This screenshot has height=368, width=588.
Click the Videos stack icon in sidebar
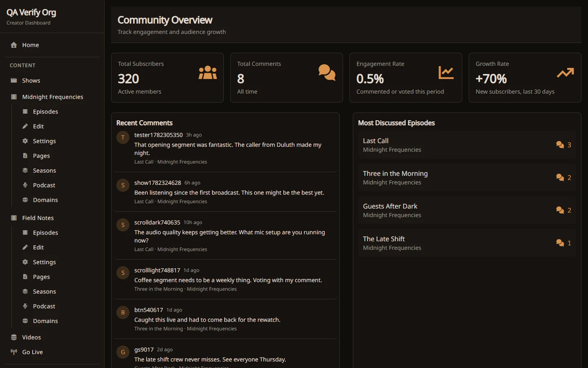pos(14,337)
